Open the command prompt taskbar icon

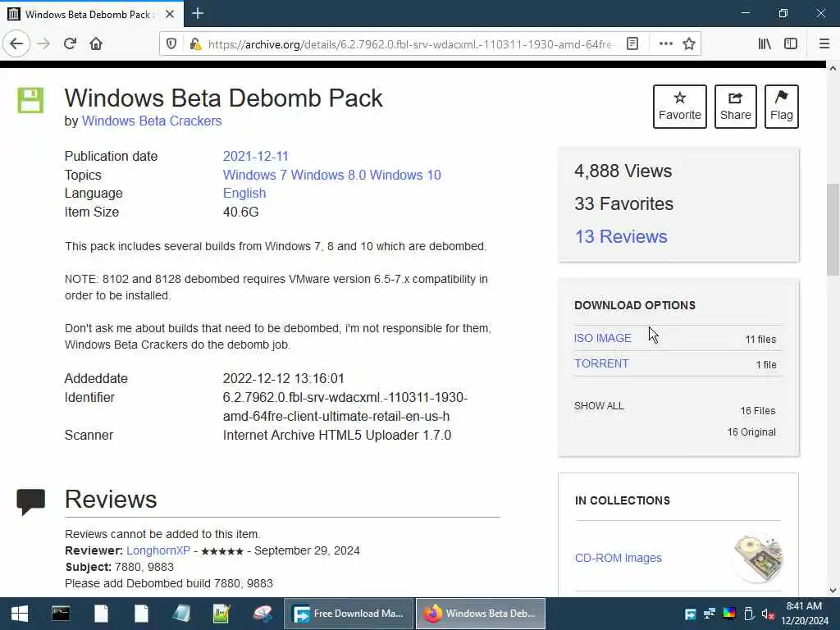(61, 614)
